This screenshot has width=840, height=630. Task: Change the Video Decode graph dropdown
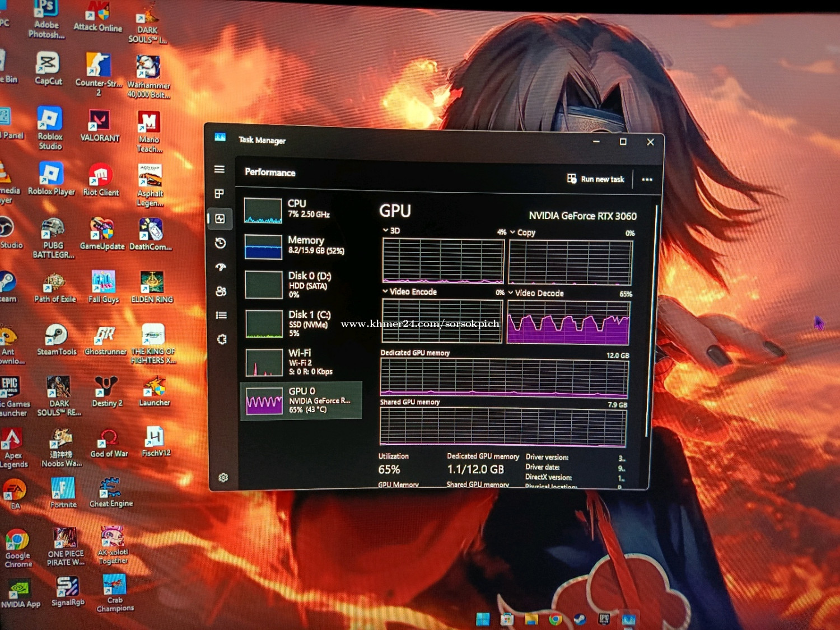pos(511,292)
